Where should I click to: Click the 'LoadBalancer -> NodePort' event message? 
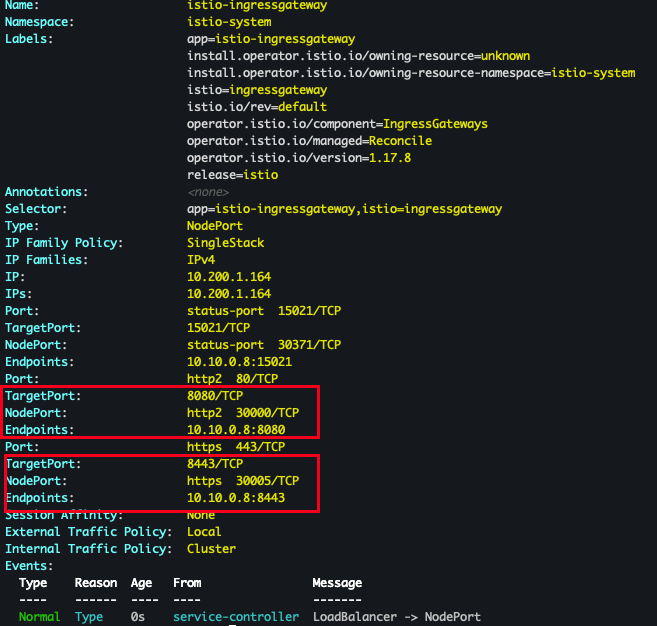(397, 617)
